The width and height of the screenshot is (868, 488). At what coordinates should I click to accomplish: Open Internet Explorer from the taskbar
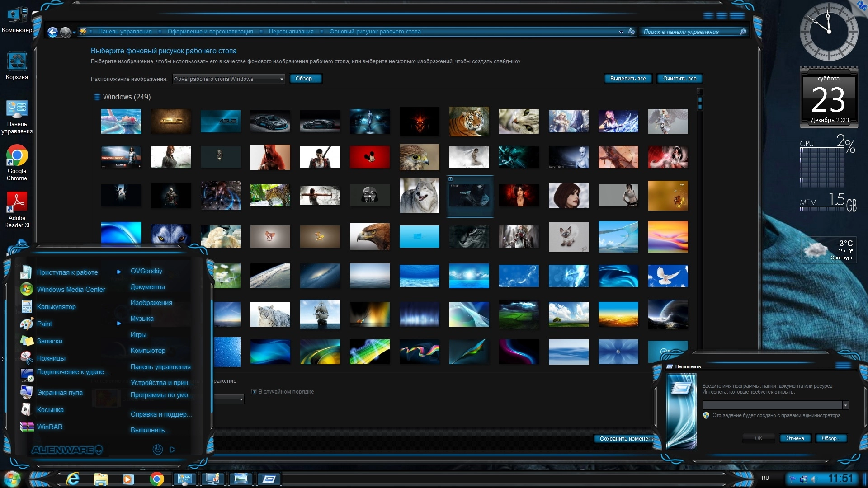tap(72, 479)
